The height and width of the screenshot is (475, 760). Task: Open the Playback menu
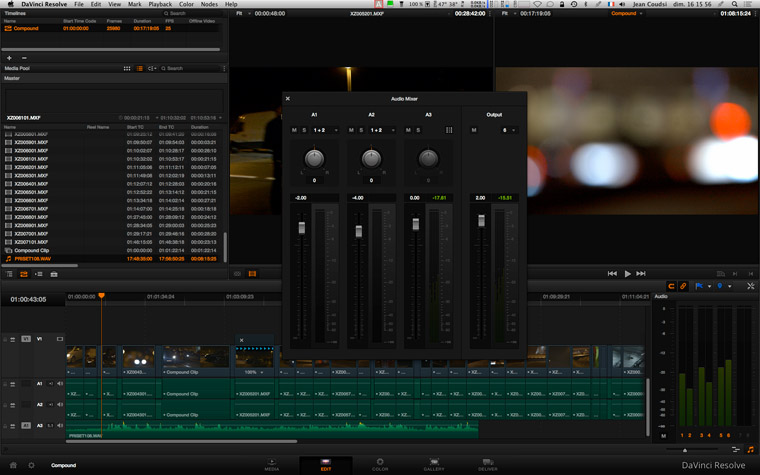pos(160,4)
